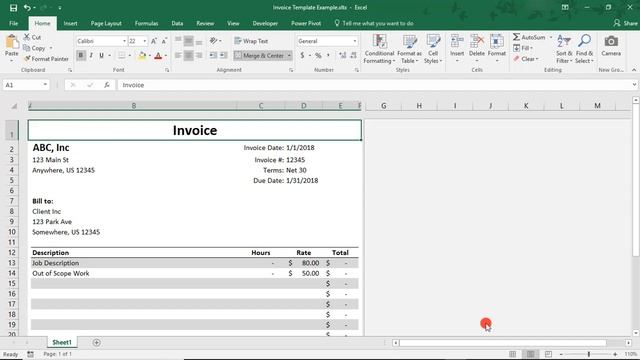This screenshot has width=640, height=360.
Task: Click the Decrease Decimal icon
Action: pyautogui.click(x=353, y=55)
